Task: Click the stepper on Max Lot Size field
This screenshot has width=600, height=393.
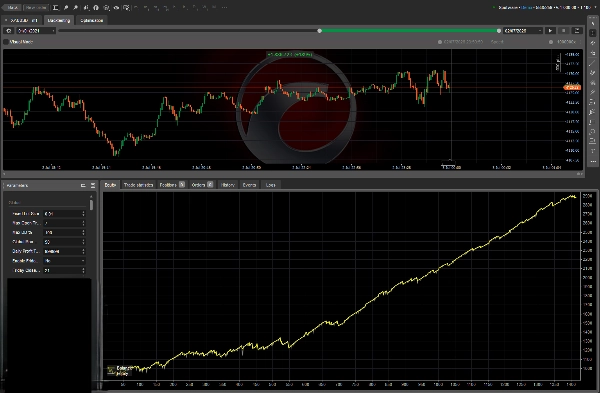Action: tap(83, 214)
